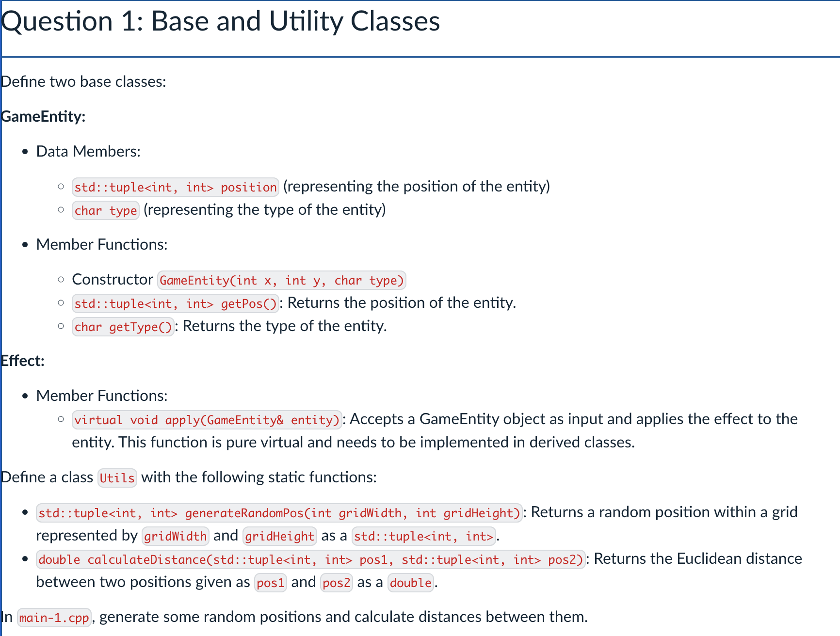Select the position tuple code chip

[175, 187]
